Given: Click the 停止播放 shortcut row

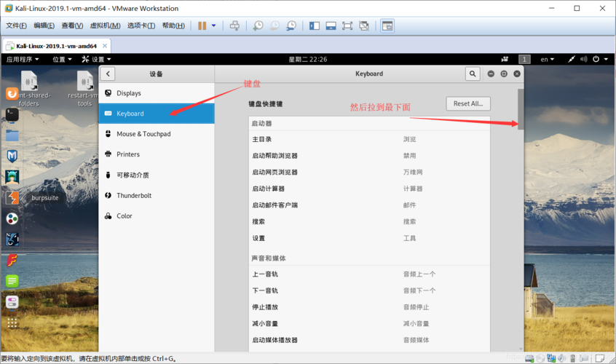Looking at the screenshot, I should click(x=369, y=307).
